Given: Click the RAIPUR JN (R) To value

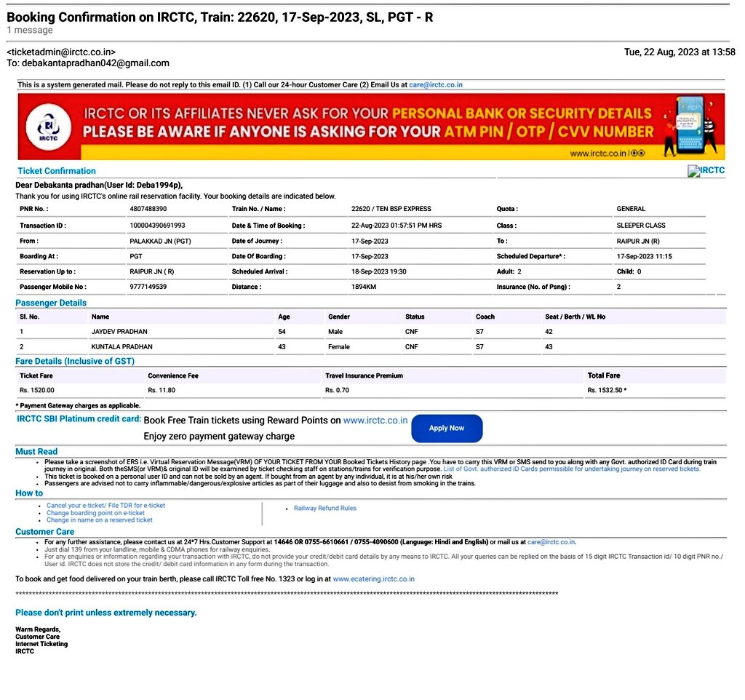Looking at the screenshot, I should click(x=638, y=242).
